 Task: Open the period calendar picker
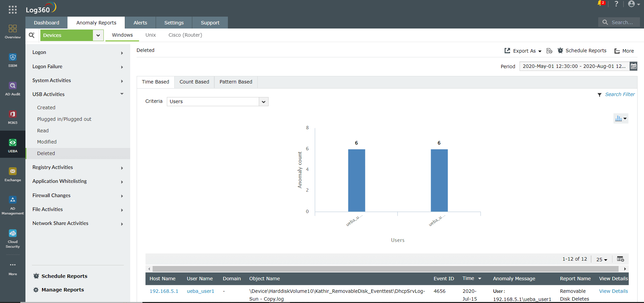click(633, 66)
